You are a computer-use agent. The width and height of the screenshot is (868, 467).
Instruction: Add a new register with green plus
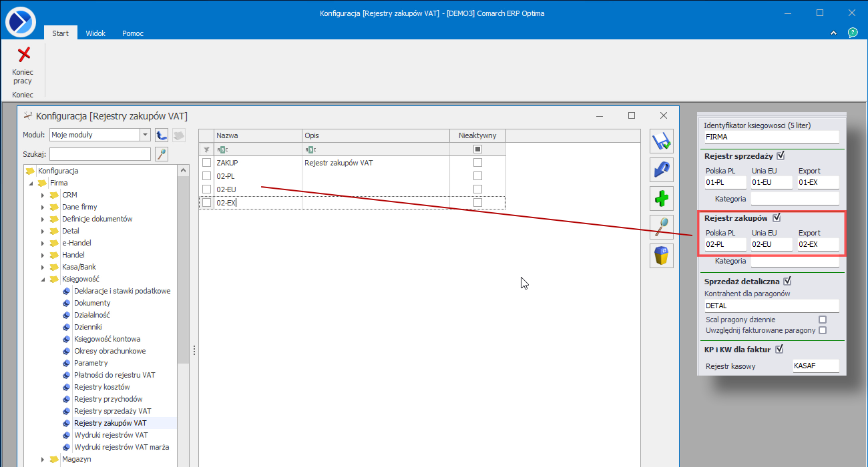662,199
